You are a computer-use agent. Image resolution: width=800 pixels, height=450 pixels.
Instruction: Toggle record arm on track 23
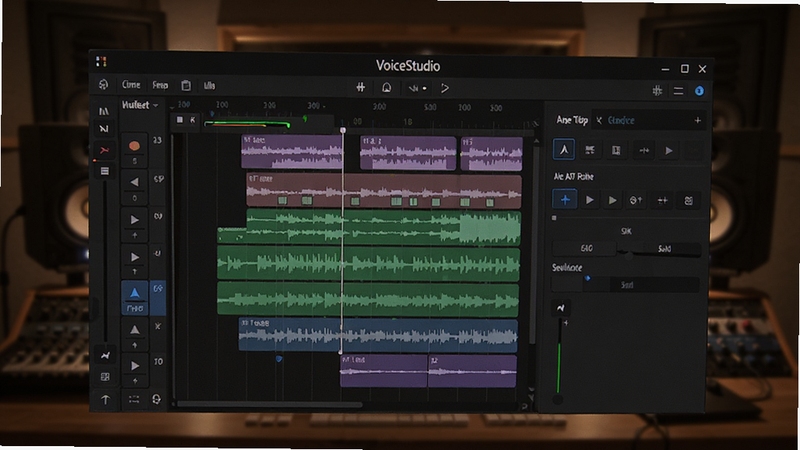coord(134,146)
